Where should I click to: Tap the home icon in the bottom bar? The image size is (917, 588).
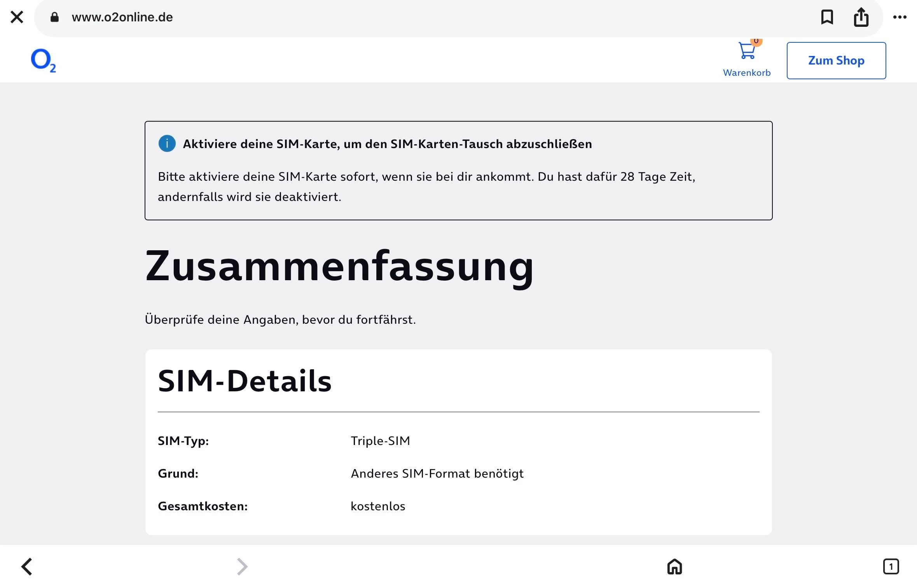pyautogui.click(x=674, y=567)
